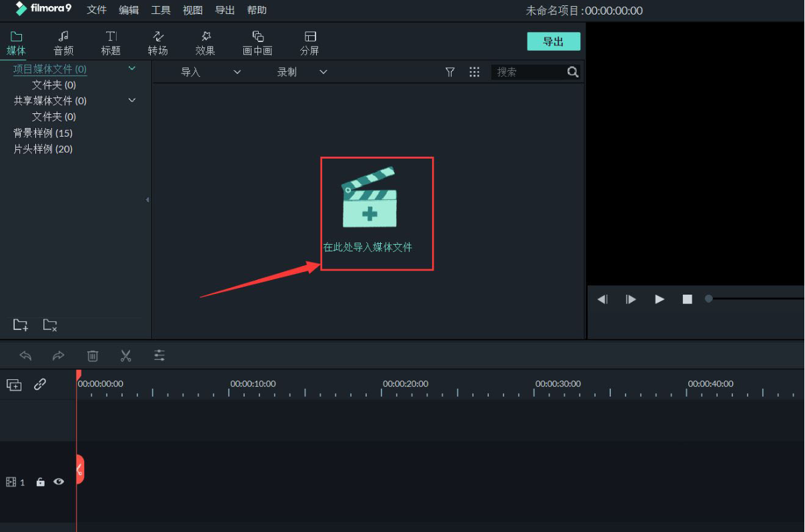Image resolution: width=805 pixels, height=532 pixels.
Task: Click the green 导出 (Export) button
Action: (x=554, y=41)
